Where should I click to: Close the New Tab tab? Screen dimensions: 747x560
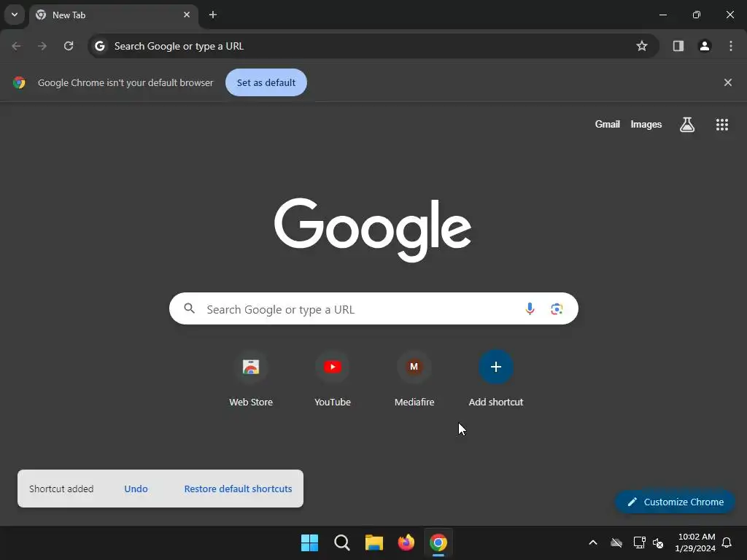pos(187,15)
